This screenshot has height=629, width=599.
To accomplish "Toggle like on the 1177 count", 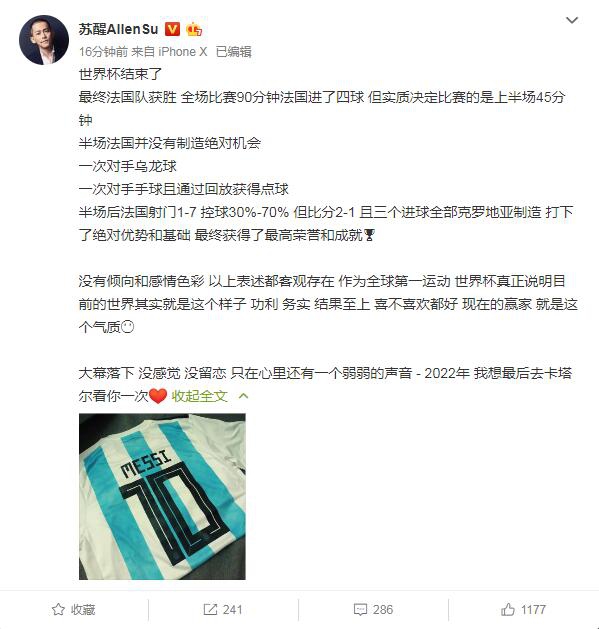I will pyautogui.click(x=524, y=609).
